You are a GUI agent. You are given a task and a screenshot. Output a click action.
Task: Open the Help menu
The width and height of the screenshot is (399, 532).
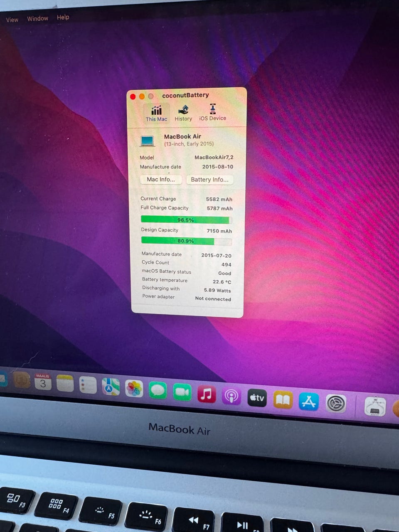(63, 17)
